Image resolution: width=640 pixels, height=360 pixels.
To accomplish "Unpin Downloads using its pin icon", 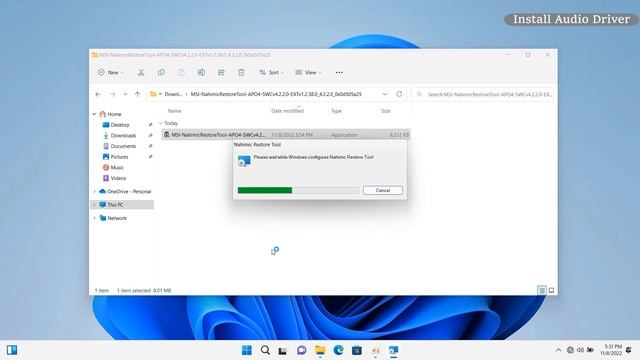I will (150, 136).
